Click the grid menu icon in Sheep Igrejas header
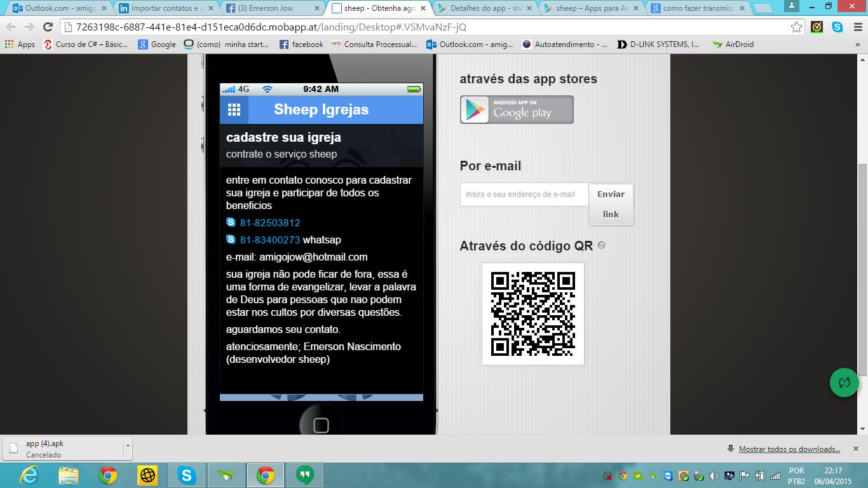The image size is (868, 488). 234,110
